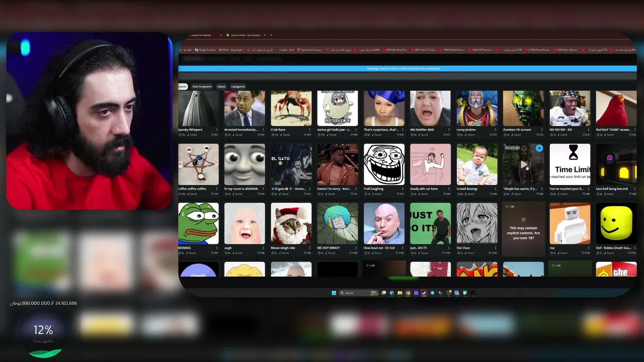The width and height of the screenshot is (644, 362).
Task: Click the 'Crowd Booing!' title
Action: [467, 189]
